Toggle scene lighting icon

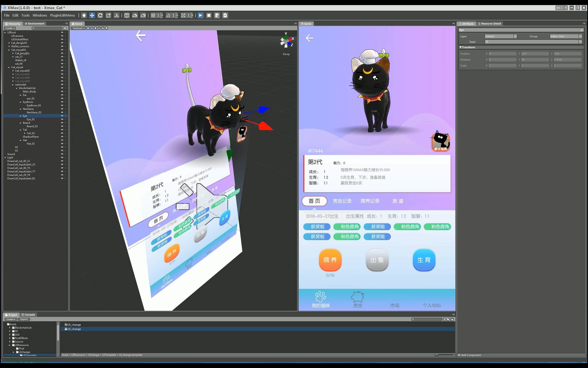(88, 28)
